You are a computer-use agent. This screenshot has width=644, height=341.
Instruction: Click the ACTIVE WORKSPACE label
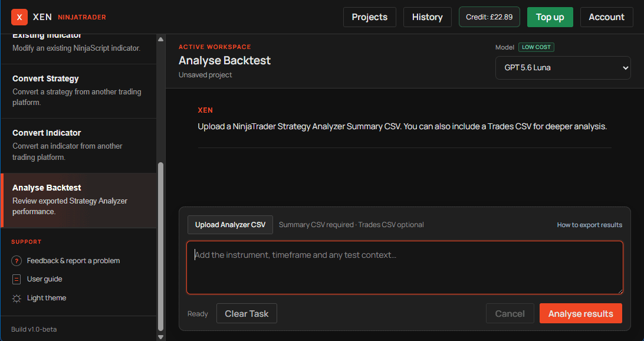coord(215,47)
